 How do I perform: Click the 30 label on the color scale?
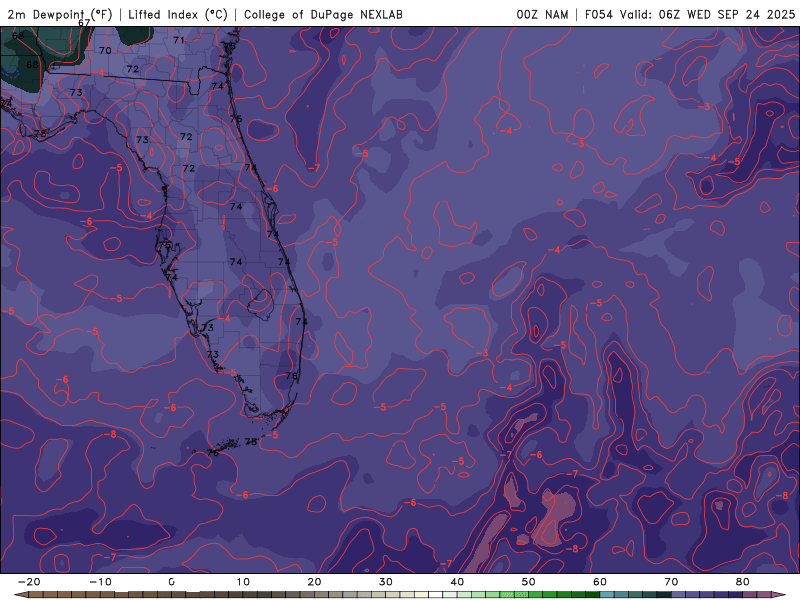coord(386,582)
